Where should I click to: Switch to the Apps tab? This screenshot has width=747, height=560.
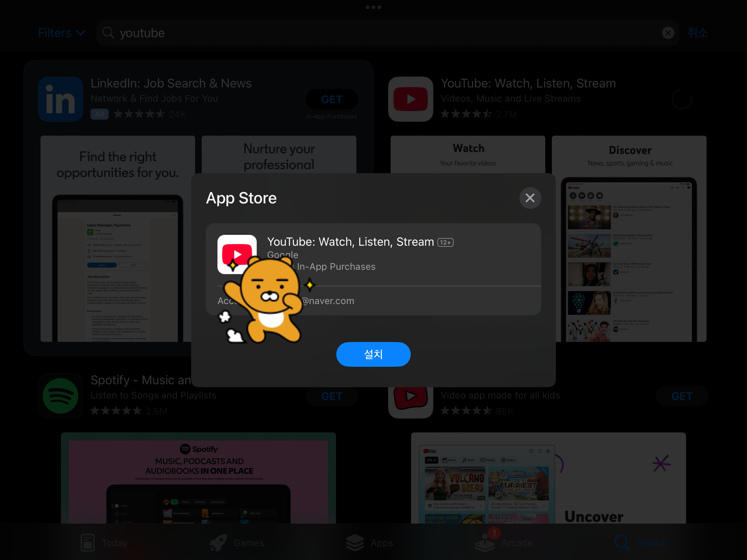(369, 543)
